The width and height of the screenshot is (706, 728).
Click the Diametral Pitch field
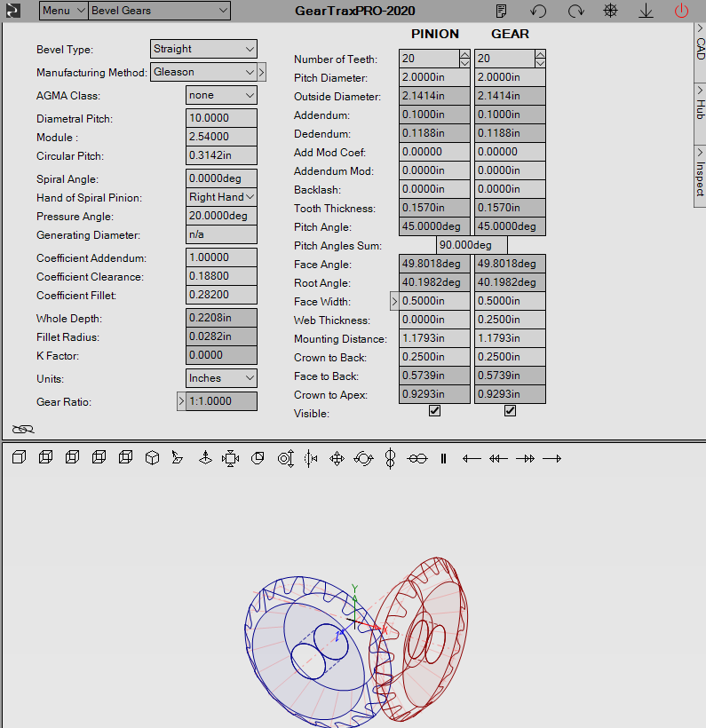[x=221, y=118]
